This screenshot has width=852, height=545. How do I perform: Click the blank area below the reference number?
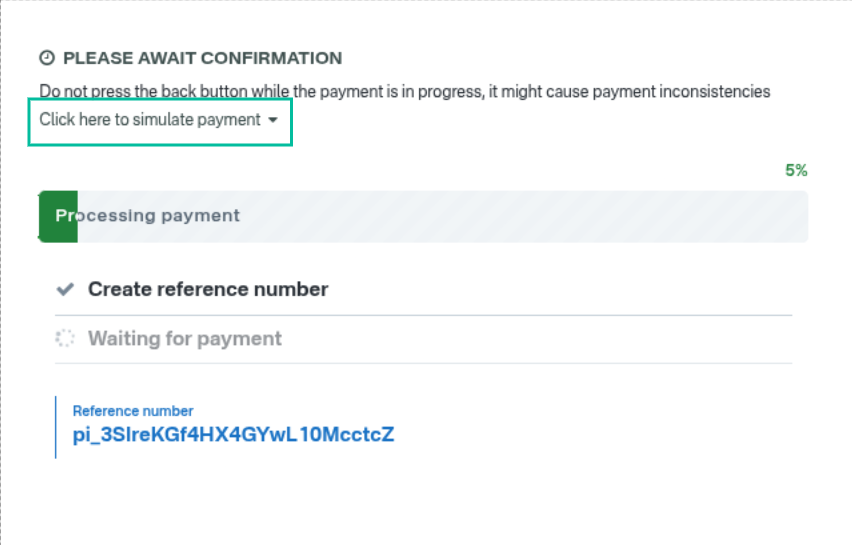point(424,500)
